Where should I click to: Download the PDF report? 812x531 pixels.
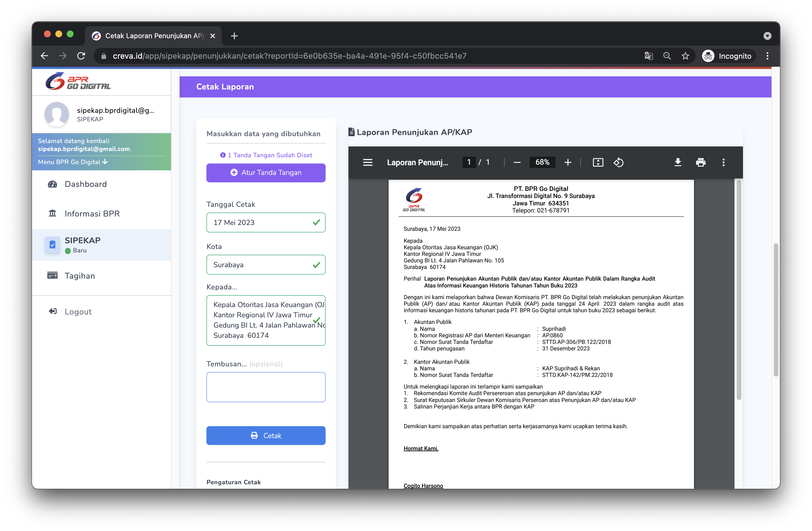point(678,163)
